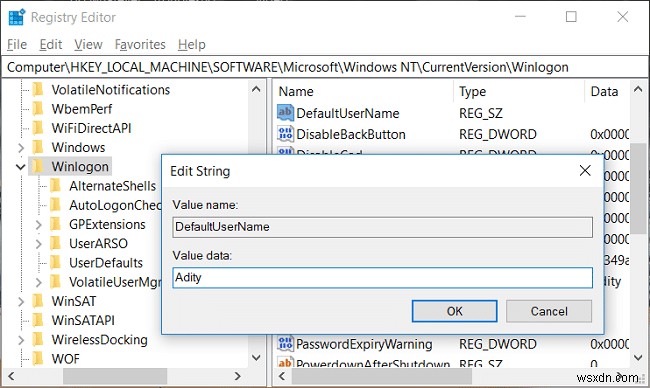Screen dimensions: 650x388
Task: Confirm the string edit with OK
Action: tap(454, 311)
